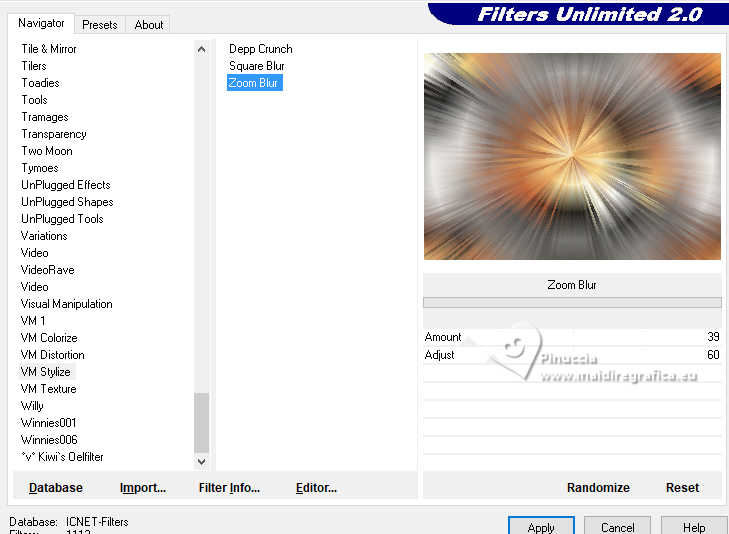Select the VM Distortion category

coord(53,355)
